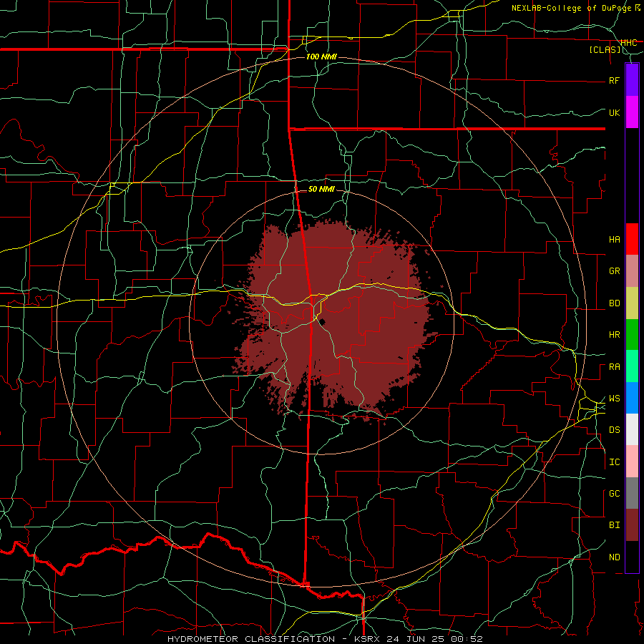Click the DS legend label
Image resolution: width=644 pixels, height=644 pixels.
614,430
